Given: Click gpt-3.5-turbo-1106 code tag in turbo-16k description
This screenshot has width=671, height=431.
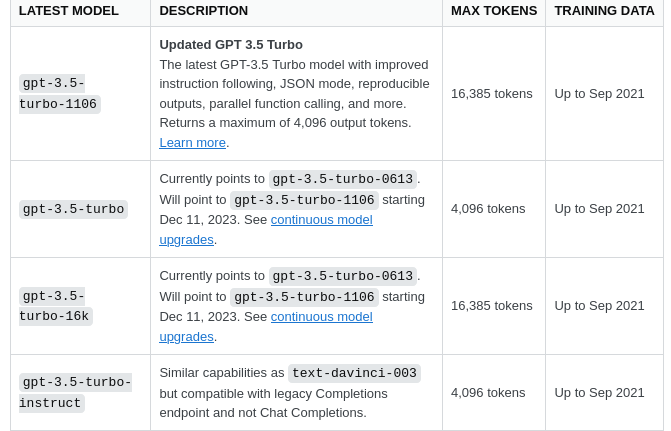Looking at the screenshot, I should coord(304,297).
